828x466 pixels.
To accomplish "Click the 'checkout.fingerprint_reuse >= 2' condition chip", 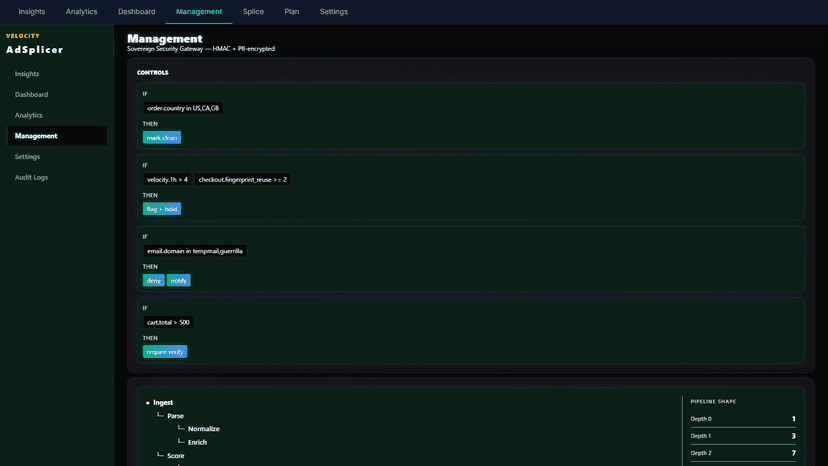I will [x=242, y=180].
